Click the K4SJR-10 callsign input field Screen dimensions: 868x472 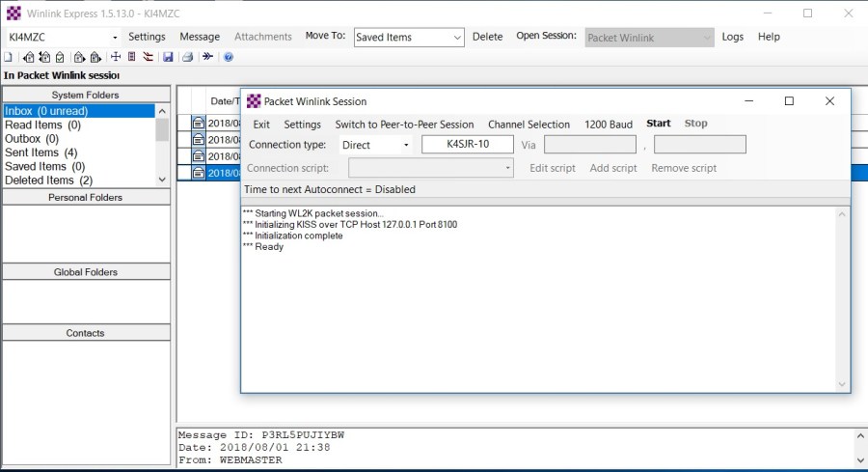click(x=468, y=145)
